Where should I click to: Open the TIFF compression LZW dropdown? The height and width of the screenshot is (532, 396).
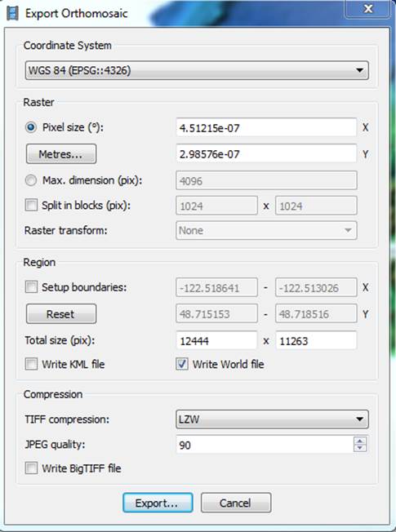click(x=272, y=419)
